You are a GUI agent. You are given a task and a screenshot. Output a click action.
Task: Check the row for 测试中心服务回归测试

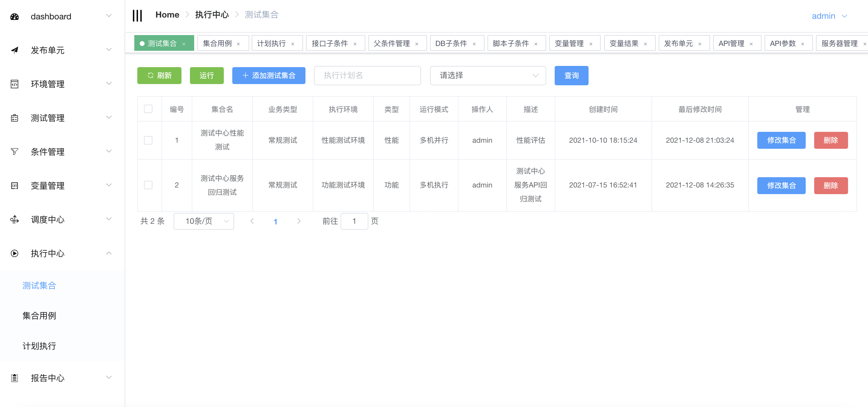click(148, 185)
